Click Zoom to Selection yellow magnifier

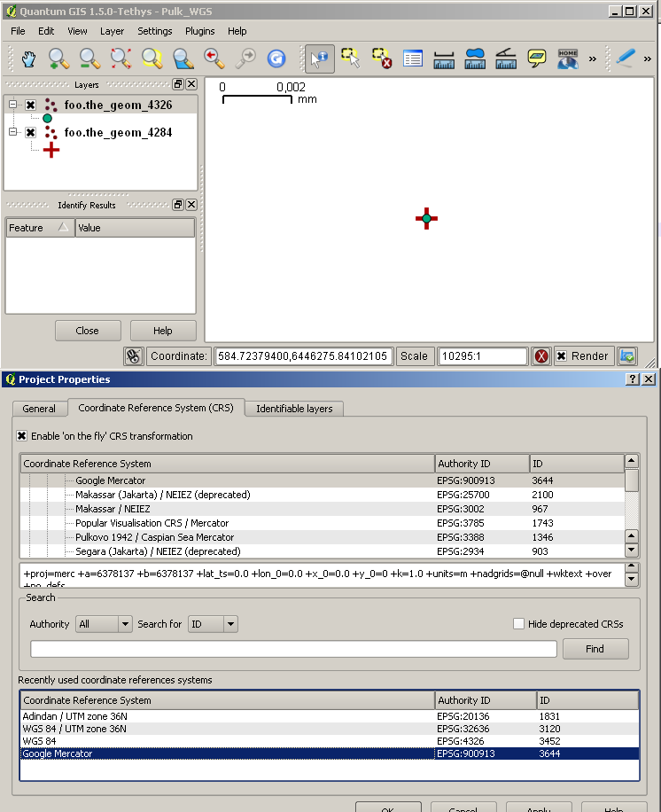pyautogui.click(x=152, y=59)
